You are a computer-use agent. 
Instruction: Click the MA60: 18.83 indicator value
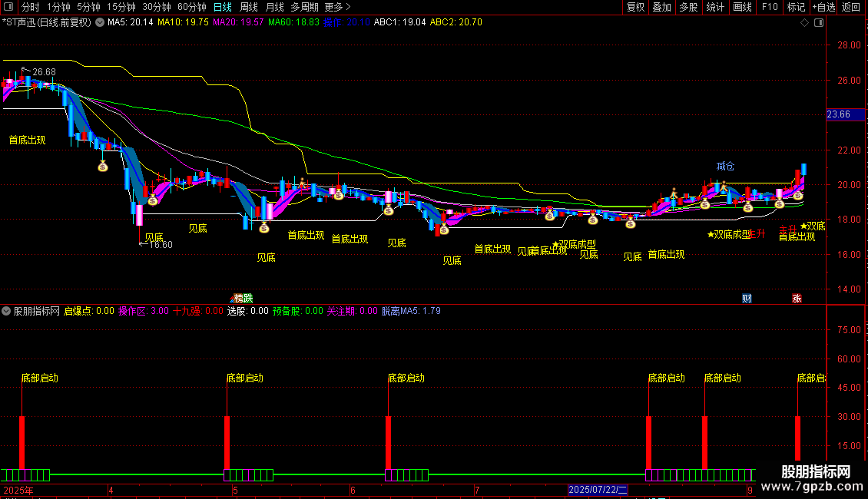(x=293, y=23)
